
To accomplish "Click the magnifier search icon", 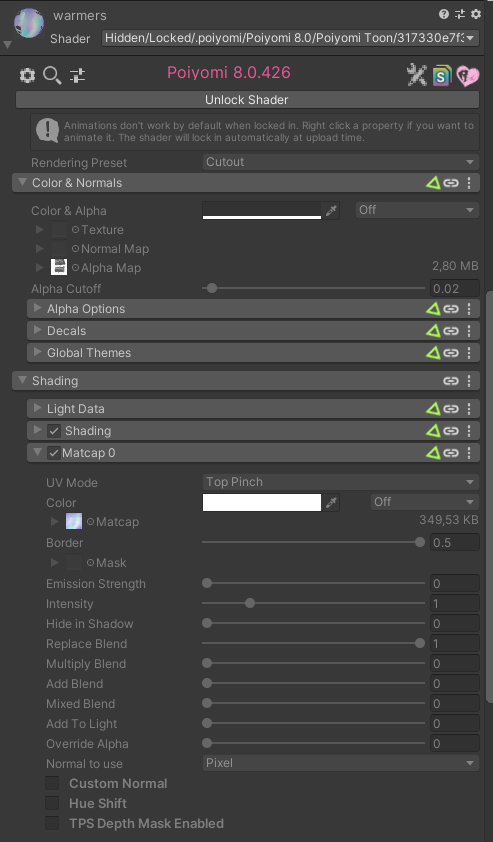I will point(52,76).
